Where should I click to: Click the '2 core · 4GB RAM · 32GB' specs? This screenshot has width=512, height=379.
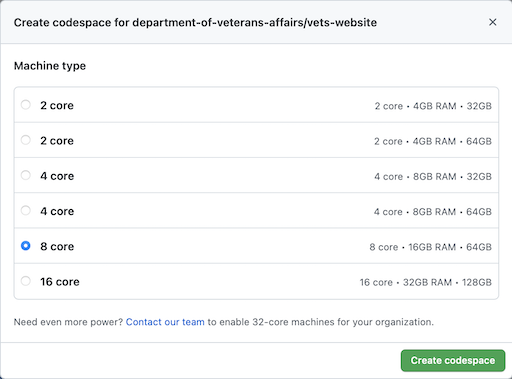tap(433, 106)
